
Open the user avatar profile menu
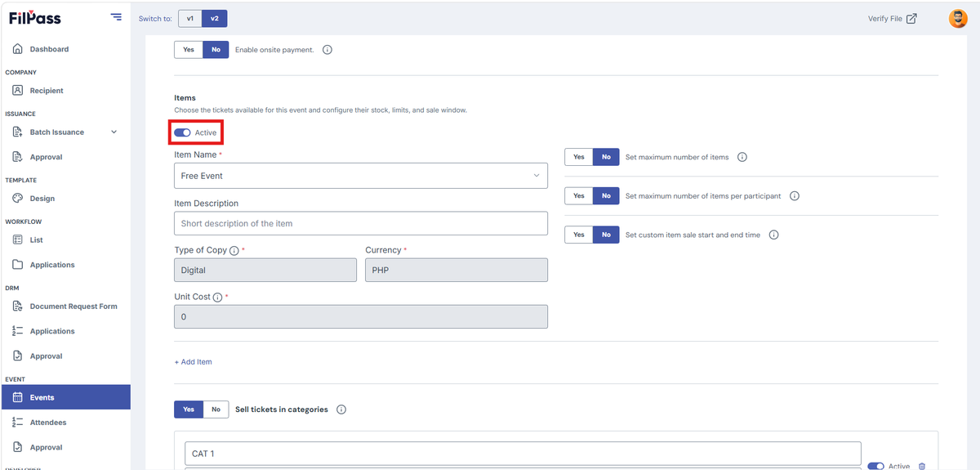click(x=958, y=18)
